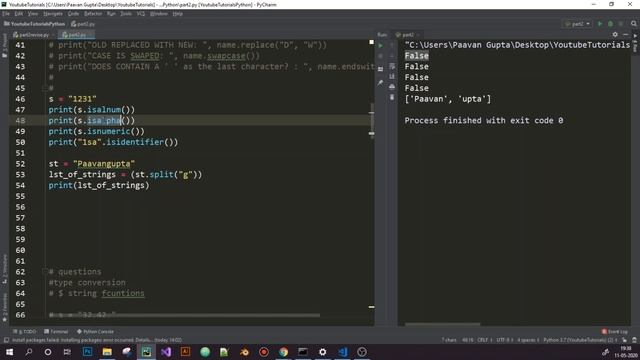Change the UTF-8 file encoding in status bar
Screen dimensions: 640x360
pyautogui.click(x=504, y=340)
